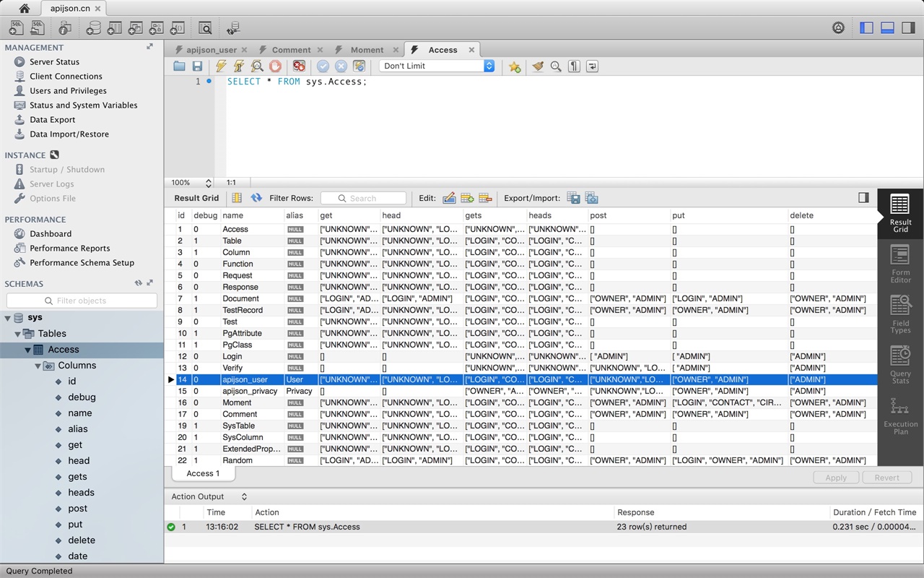Execute the query with the lightning icon
The image size is (924, 578).
(221, 66)
